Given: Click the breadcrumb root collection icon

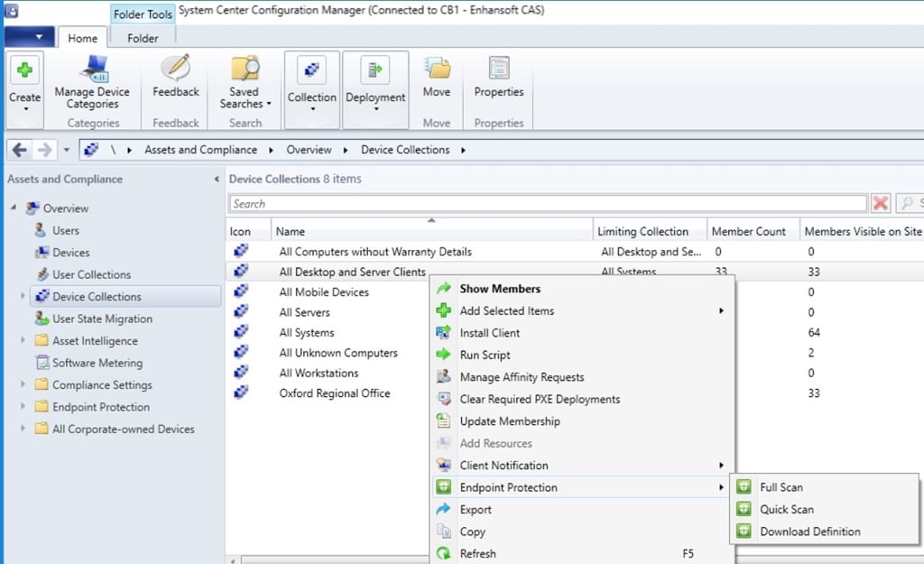Looking at the screenshot, I should coord(91,150).
